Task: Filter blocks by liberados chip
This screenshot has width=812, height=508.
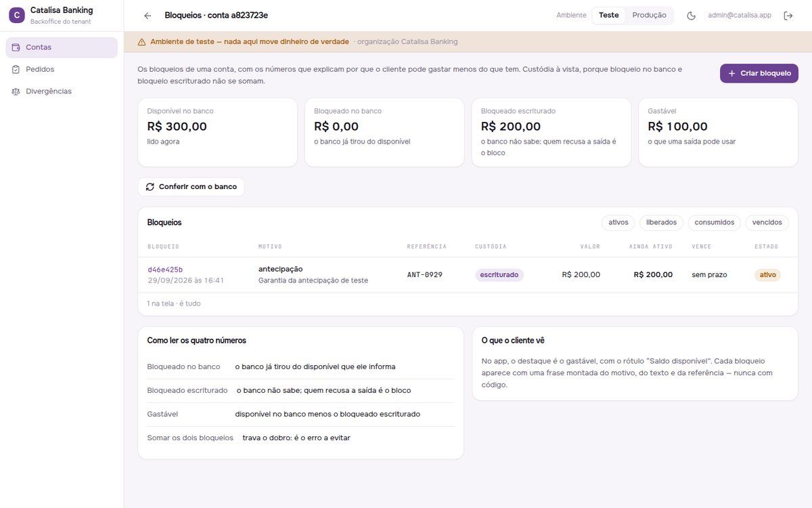Action: pyautogui.click(x=661, y=222)
